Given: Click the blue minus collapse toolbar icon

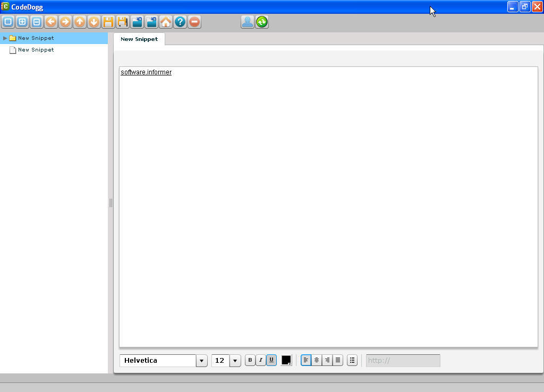Looking at the screenshot, I should pyautogui.click(x=37, y=22).
